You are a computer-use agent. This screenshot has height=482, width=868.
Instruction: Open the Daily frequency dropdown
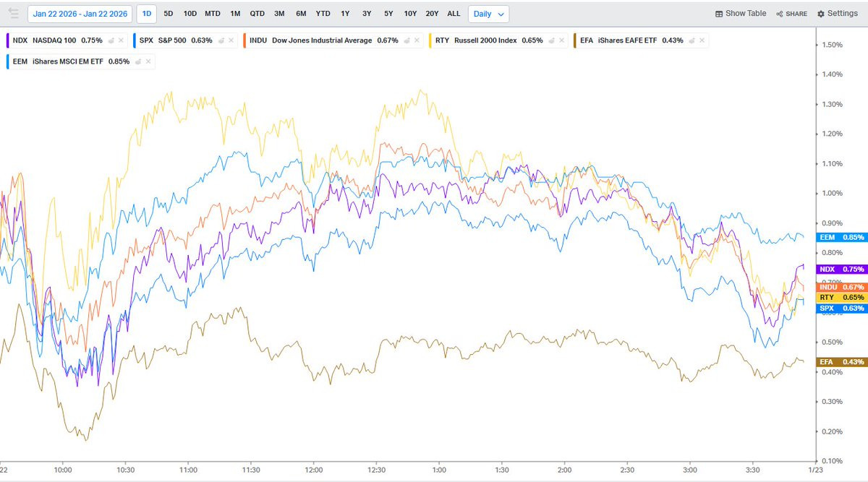pyautogui.click(x=489, y=14)
